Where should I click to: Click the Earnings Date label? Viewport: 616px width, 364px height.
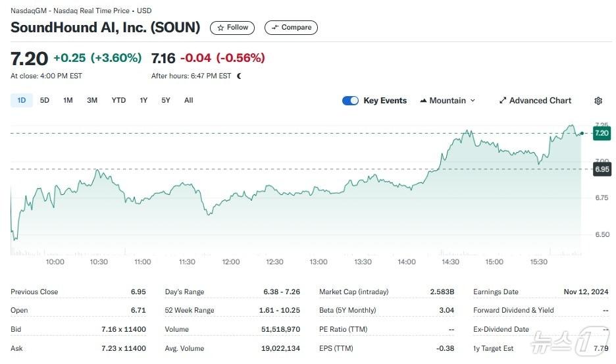pos(496,292)
